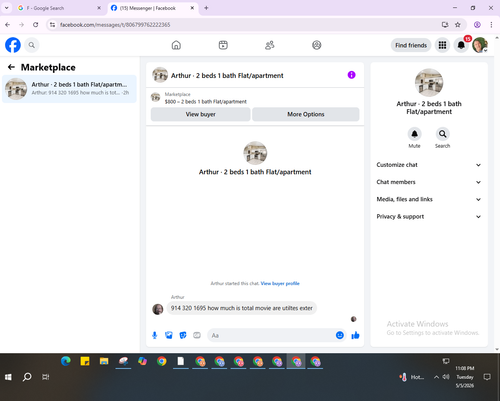Click the listing thumbnail in the right panel
Screen dimensions: 500x401
[429, 83]
